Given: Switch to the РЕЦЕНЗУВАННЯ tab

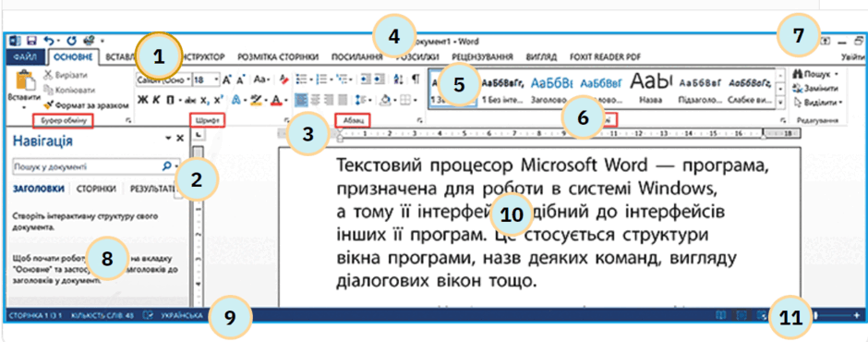Looking at the screenshot, I should pyautogui.click(x=483, y=56).
